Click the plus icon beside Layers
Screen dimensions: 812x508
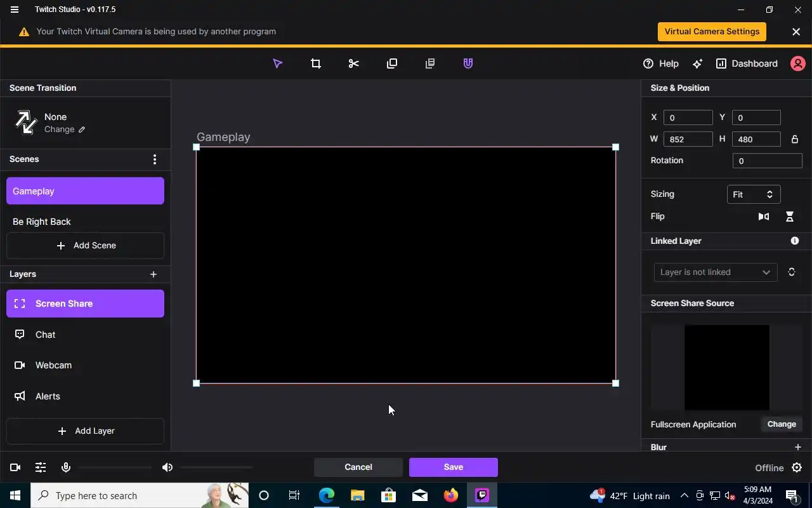153,274
